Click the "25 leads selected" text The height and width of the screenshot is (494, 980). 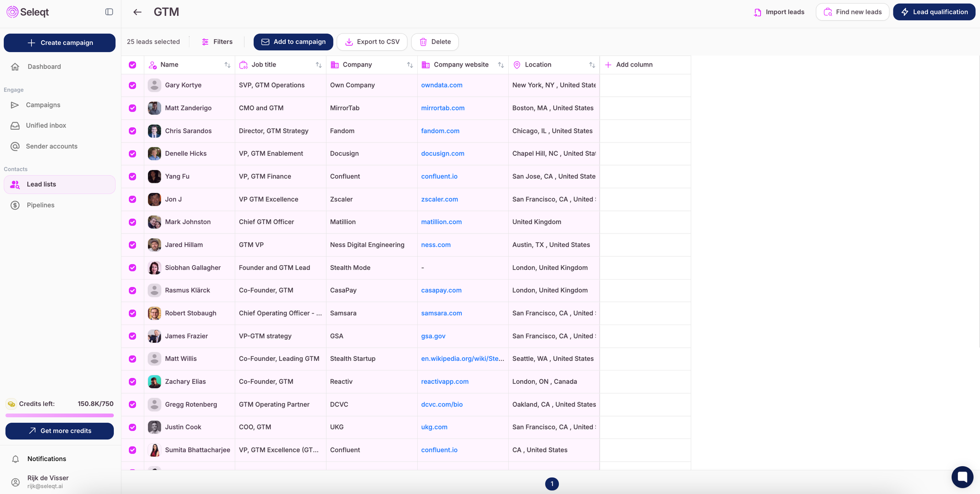pyautogui.click(x=153, y=42)
